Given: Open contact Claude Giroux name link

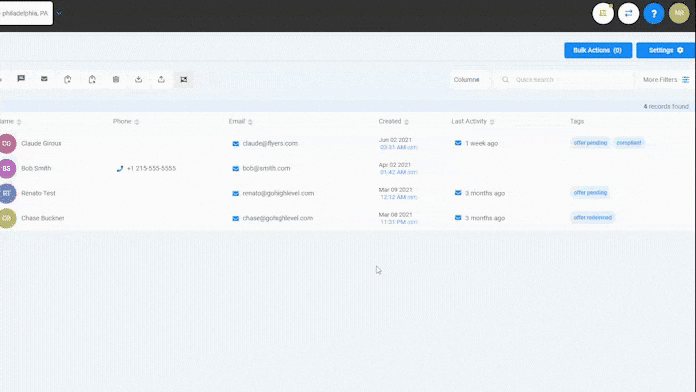Looking at the screenshot, I should (x=41, y=143).
